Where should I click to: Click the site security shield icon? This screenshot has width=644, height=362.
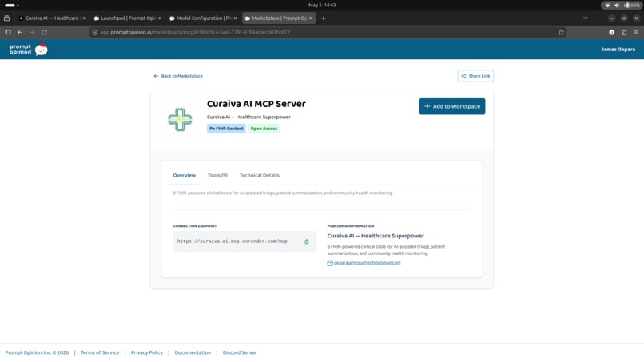(x=95, y=32)
